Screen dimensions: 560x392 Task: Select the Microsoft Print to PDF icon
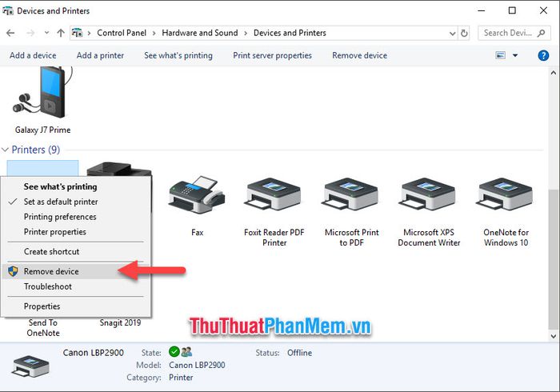pyautogui.click(x=351, y=194)
